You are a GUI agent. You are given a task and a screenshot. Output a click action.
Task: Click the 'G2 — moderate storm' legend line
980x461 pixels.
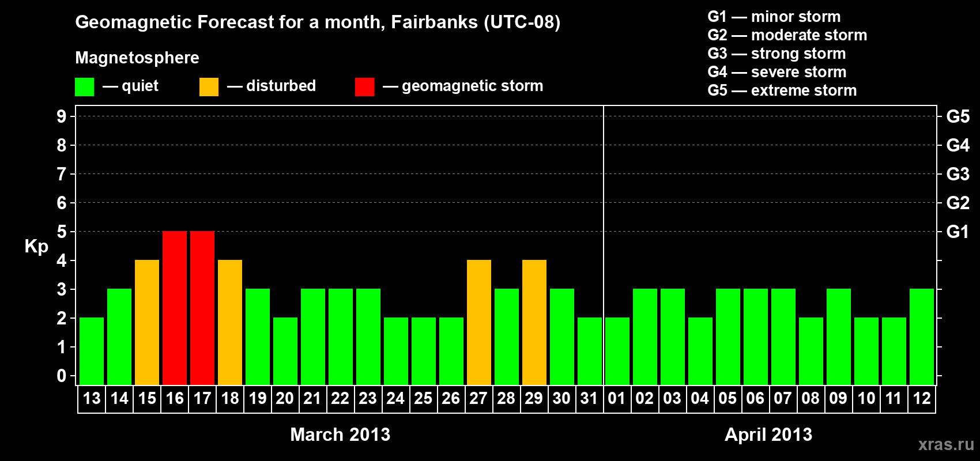(787, 35)
